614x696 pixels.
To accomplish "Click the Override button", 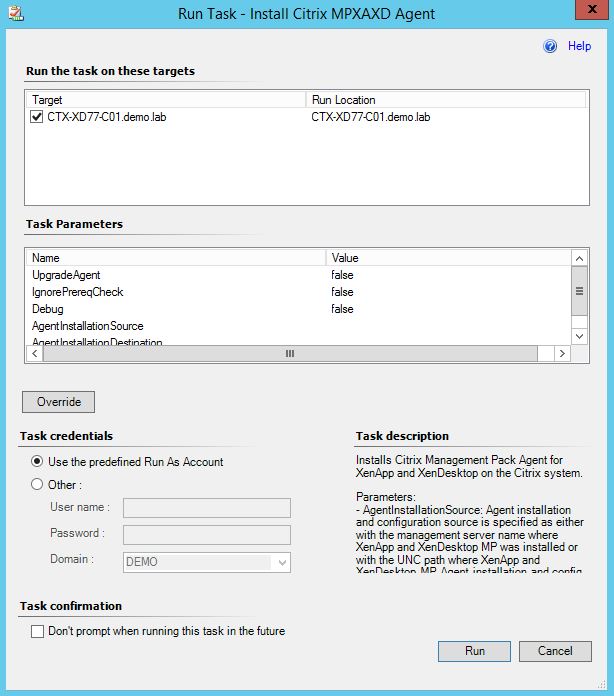I will click(x=58, y=402).
